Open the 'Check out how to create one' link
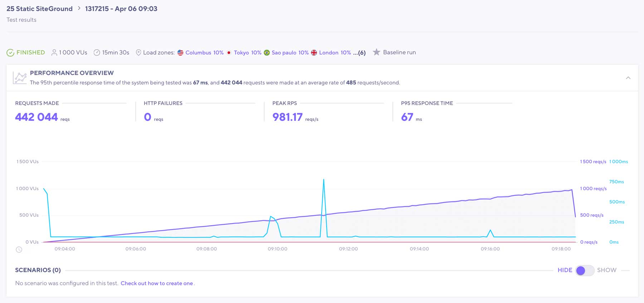Screen dimensions: 644x303 click(157, 283)
